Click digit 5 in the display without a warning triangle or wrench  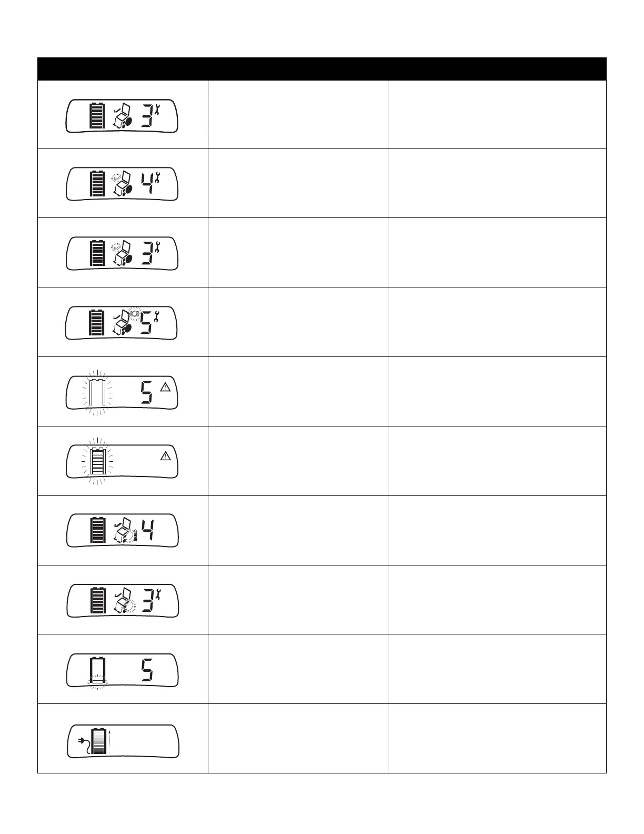147,670
